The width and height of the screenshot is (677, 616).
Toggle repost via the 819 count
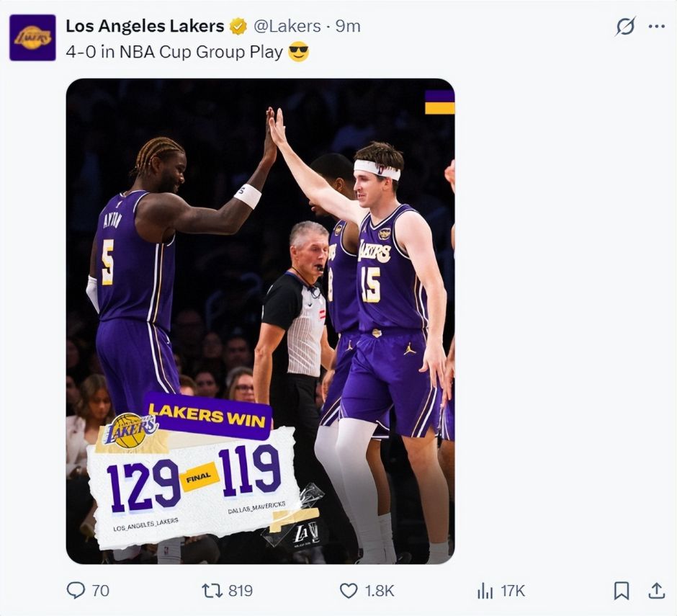[x=241, y=591]
